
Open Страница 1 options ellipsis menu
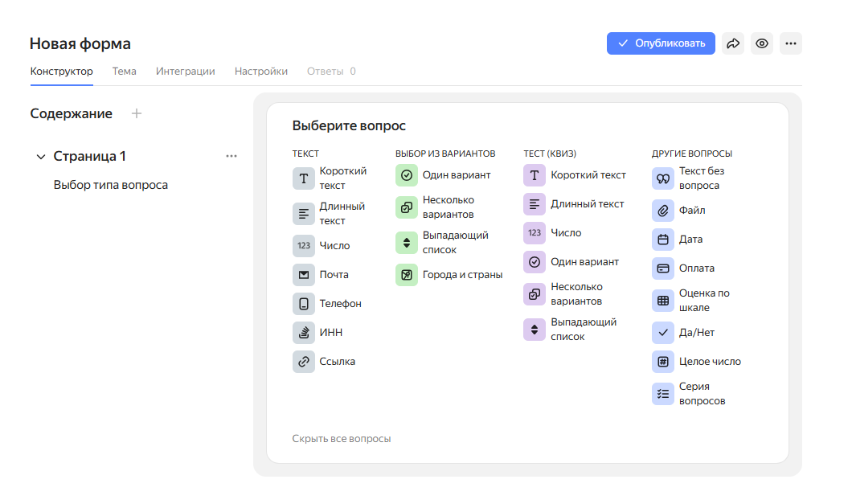pyautogui.click(x=231, y=156)
